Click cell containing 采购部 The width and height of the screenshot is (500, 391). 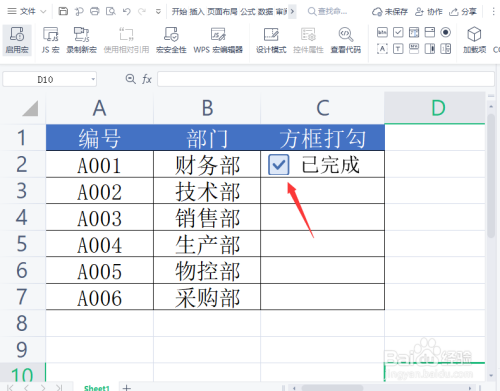pos(207,297)
